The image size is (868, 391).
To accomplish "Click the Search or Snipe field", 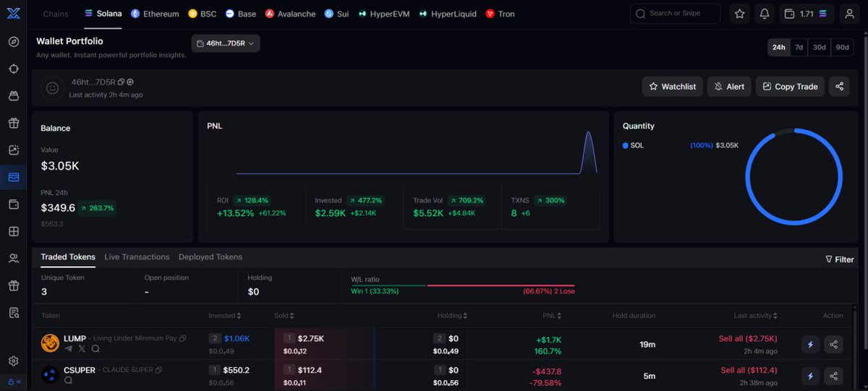I will coord(675,14).
